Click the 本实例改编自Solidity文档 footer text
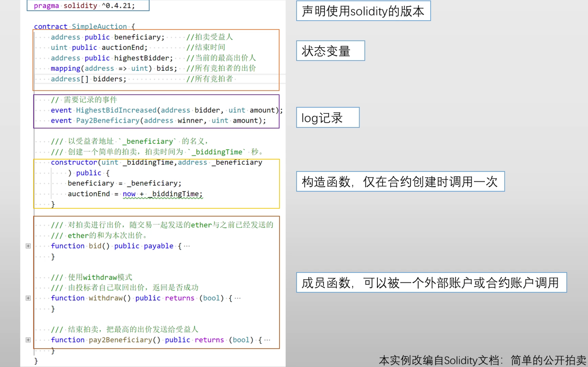Viewport: 588px width, 367px height. tap(482, 360)
